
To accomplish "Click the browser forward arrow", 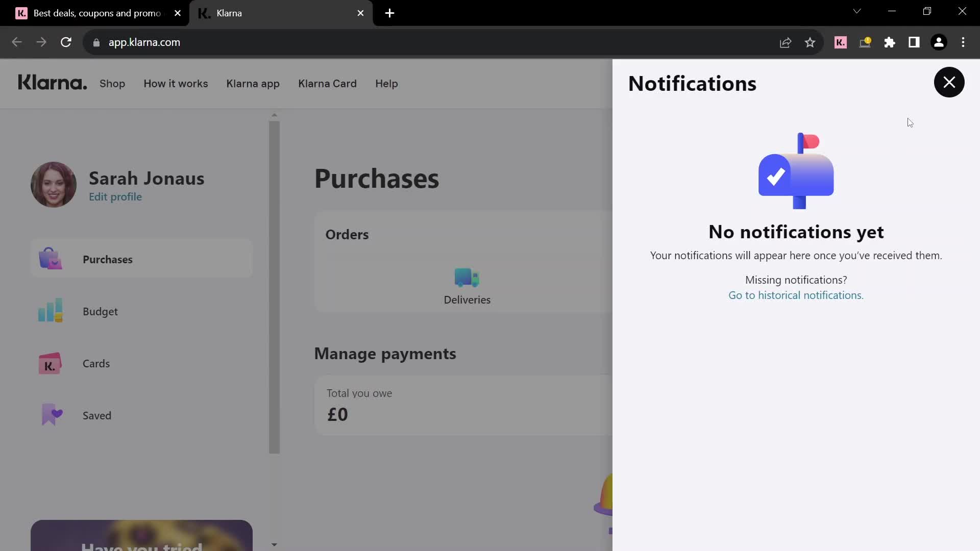I will point(41,42).
